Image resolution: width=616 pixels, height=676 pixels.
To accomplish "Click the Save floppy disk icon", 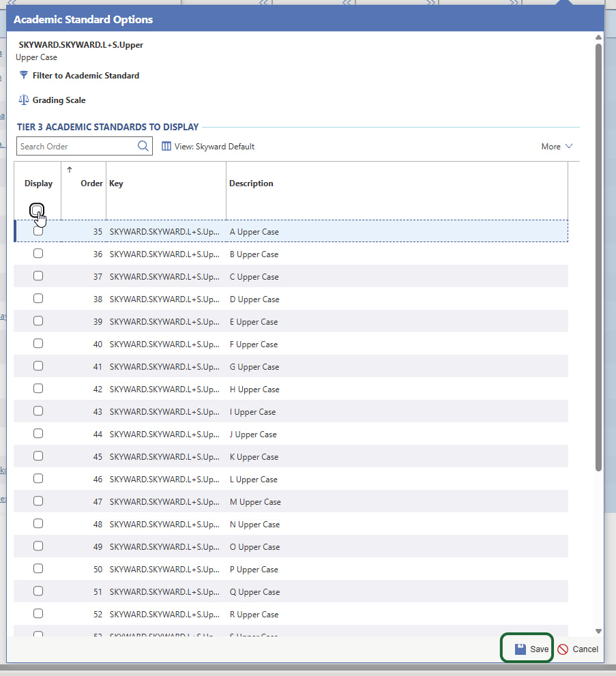I will coord(520,649).
